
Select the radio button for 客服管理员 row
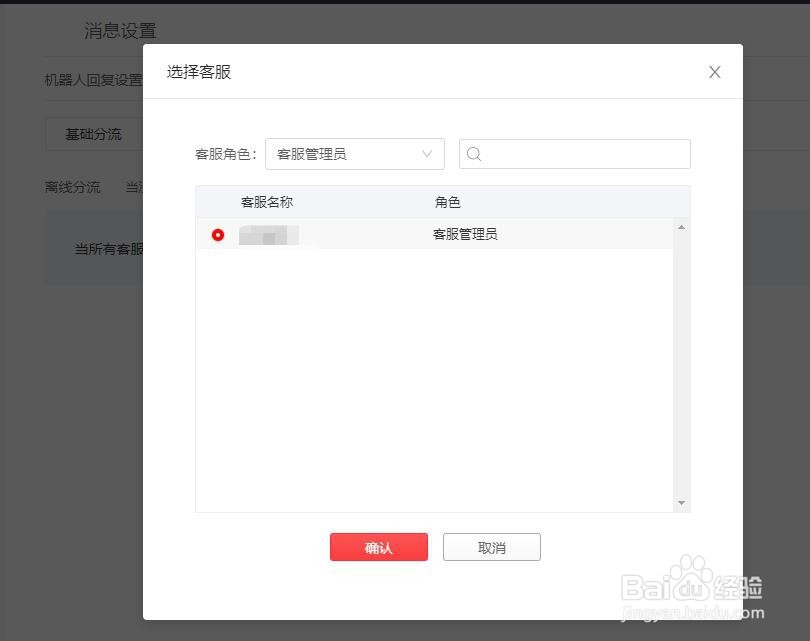click(x=218, y=235)
